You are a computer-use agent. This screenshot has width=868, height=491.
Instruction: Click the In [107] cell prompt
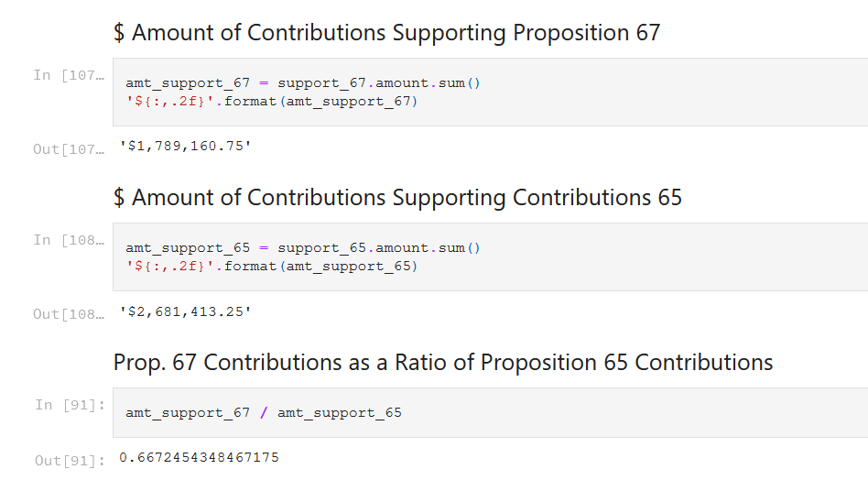point(69,75)
